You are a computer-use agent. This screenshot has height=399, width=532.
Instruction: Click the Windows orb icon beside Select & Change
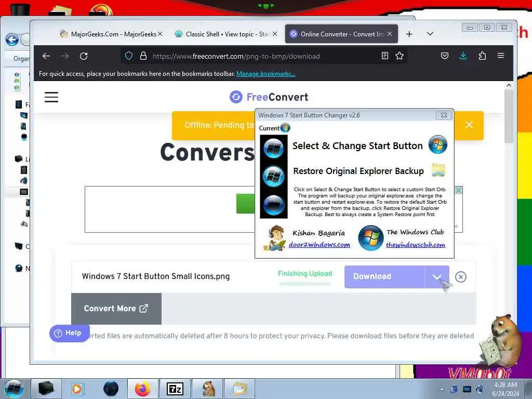tap(437, 144)
